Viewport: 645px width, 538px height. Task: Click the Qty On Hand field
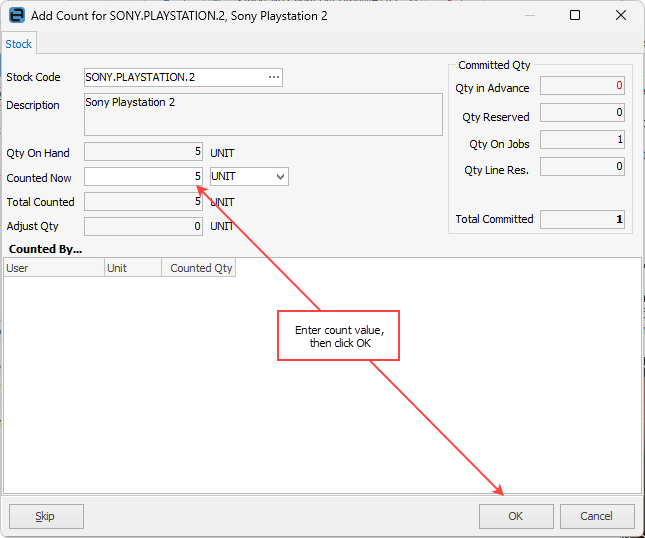click(143, 152)
